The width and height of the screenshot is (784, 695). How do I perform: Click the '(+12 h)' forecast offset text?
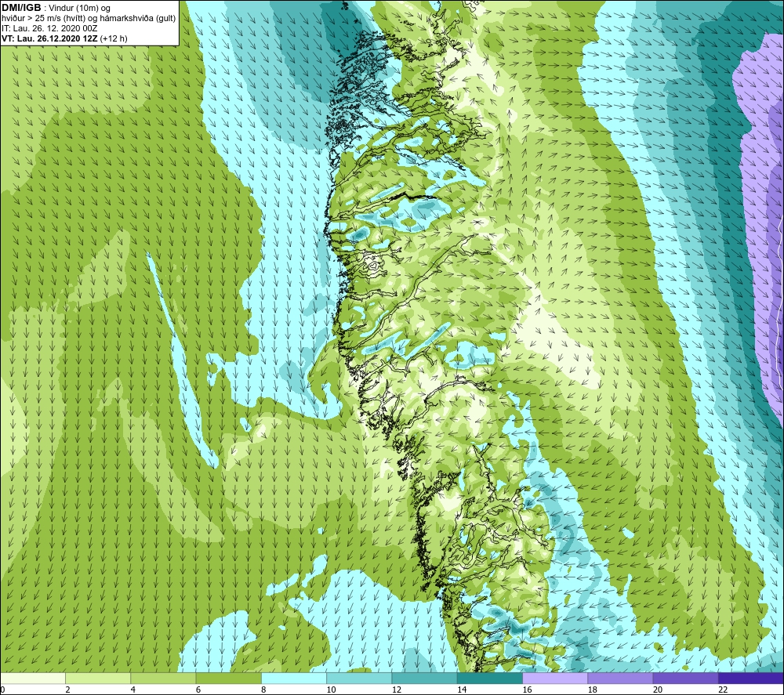114,38
